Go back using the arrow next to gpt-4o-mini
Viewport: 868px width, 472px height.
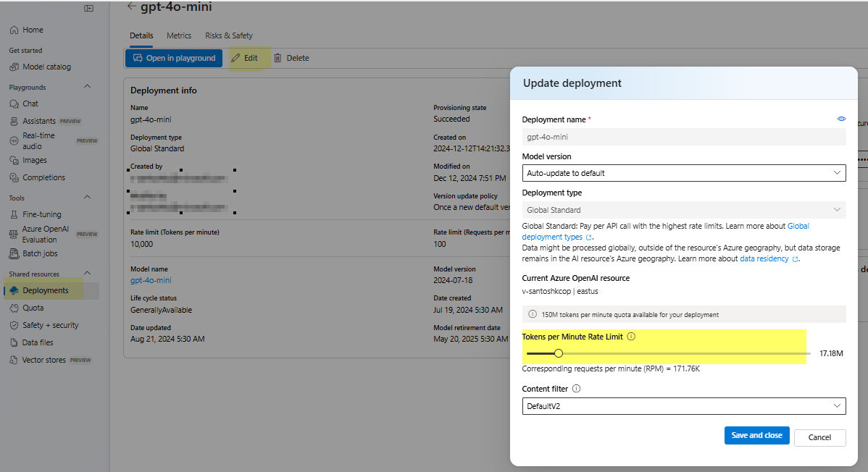point(131,6)
